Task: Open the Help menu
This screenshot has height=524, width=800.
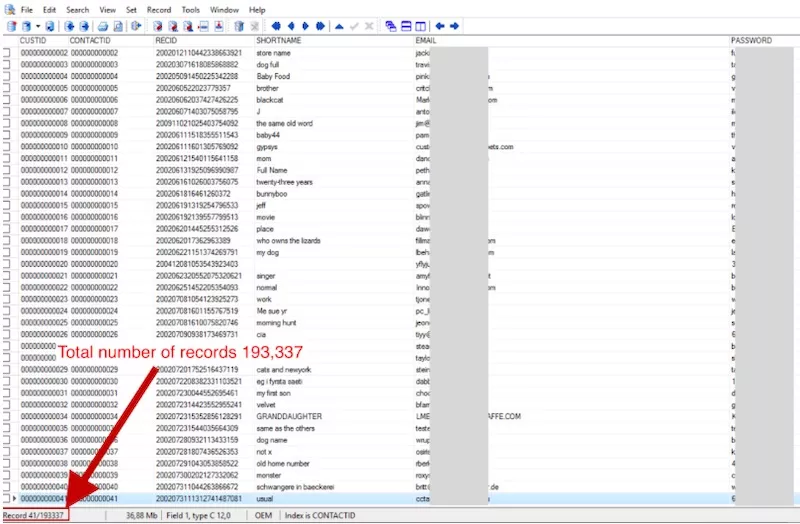Action: tap(257, 10)
